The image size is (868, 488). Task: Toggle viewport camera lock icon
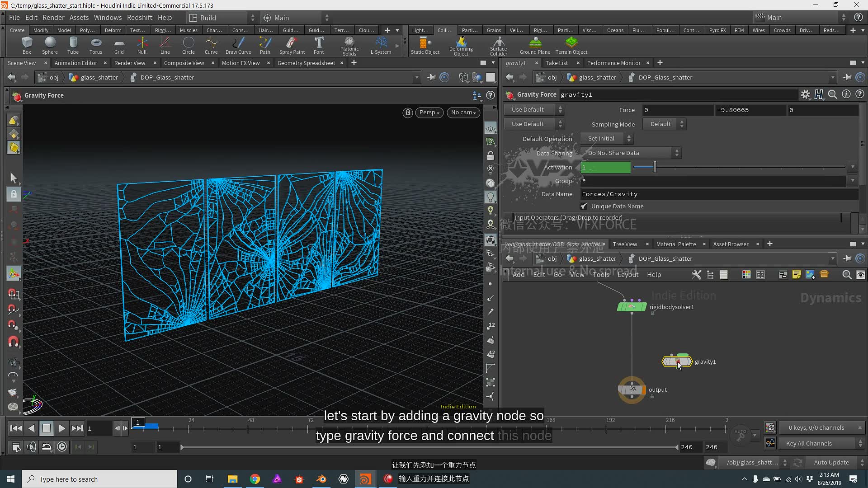[407, 113]
